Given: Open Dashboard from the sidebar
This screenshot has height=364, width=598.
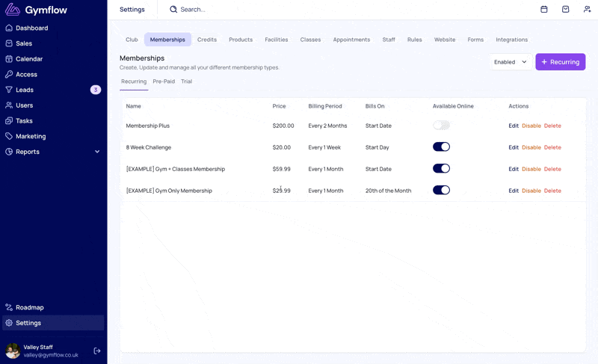Looking at the screenshot, I should pos(31,28).
